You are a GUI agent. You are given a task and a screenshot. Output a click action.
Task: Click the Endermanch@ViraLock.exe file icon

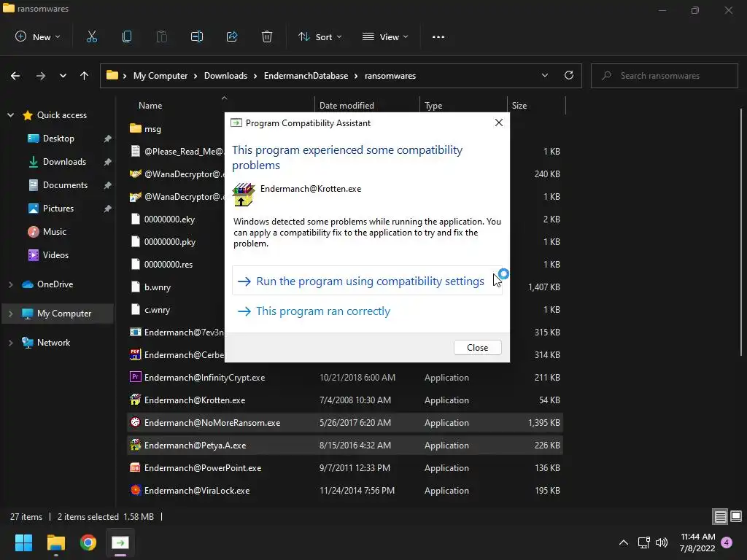click(x=135, y=490)
